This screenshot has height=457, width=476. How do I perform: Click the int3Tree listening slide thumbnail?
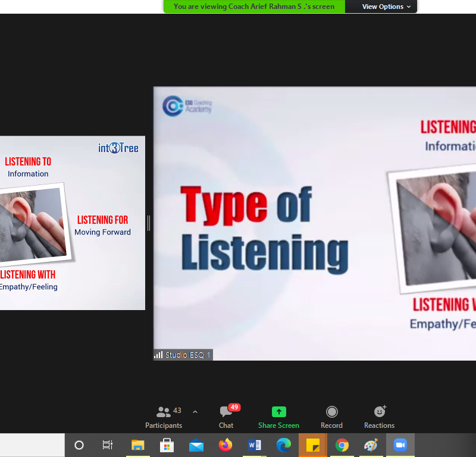72,223
